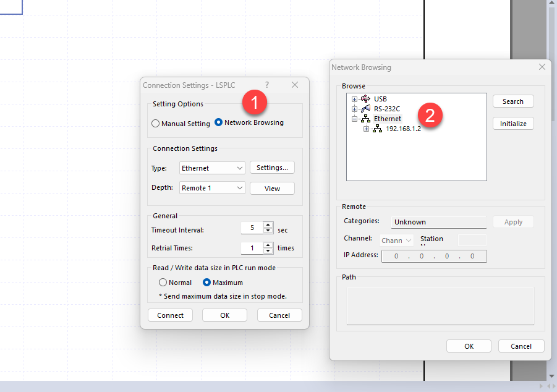Open the Channel dropdown

tap(396, 241)
